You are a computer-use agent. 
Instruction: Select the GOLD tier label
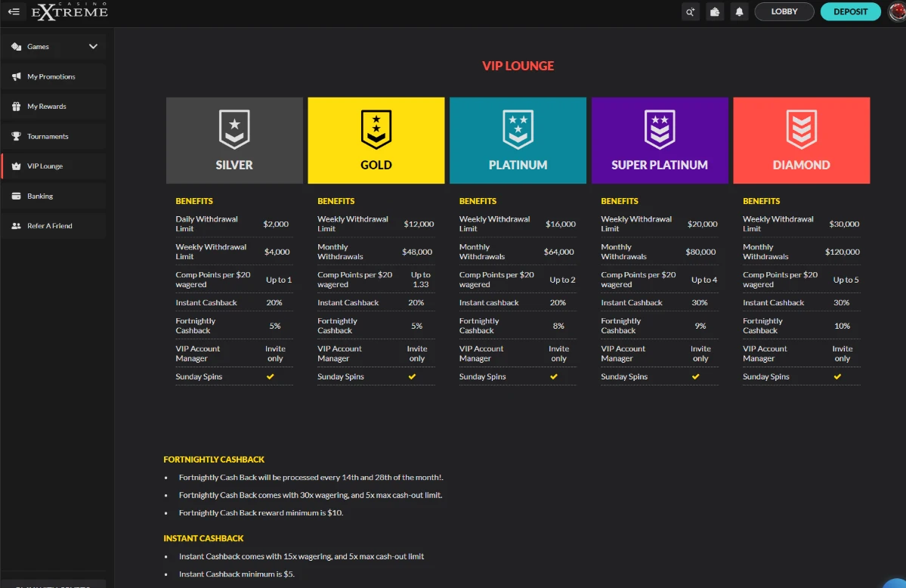[376, 166]
